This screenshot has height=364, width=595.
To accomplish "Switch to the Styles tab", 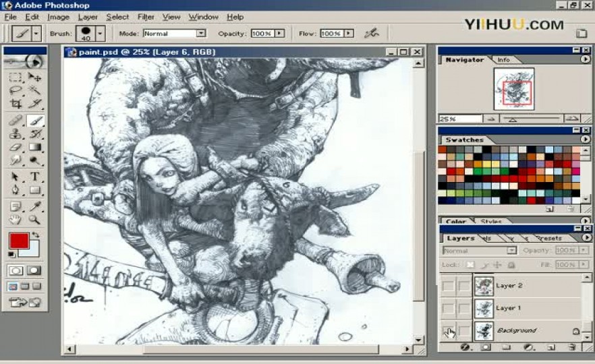I will click(x=491, y=221).
